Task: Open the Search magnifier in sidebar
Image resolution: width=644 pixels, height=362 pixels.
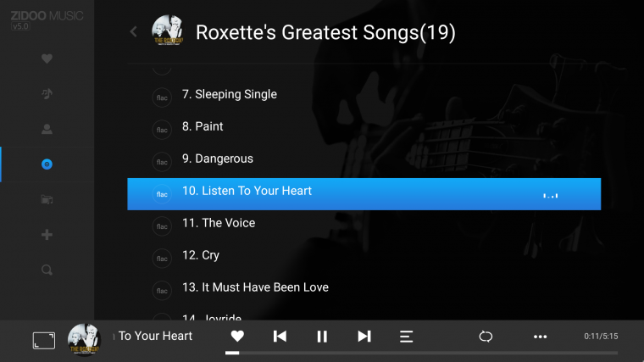Action: tap(47, 270)
